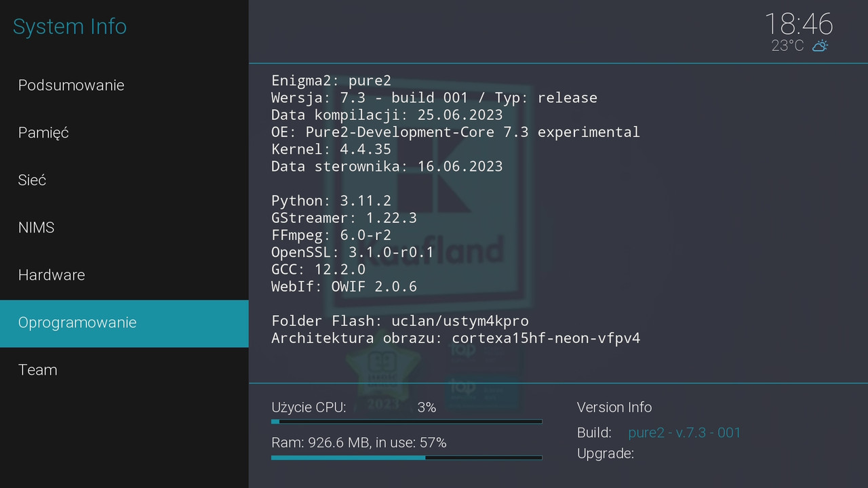Click the Data sterownika 16.06.2023 line
This screenshot has width=868, height=488.
pyautogui.click(x=387, y=166)
